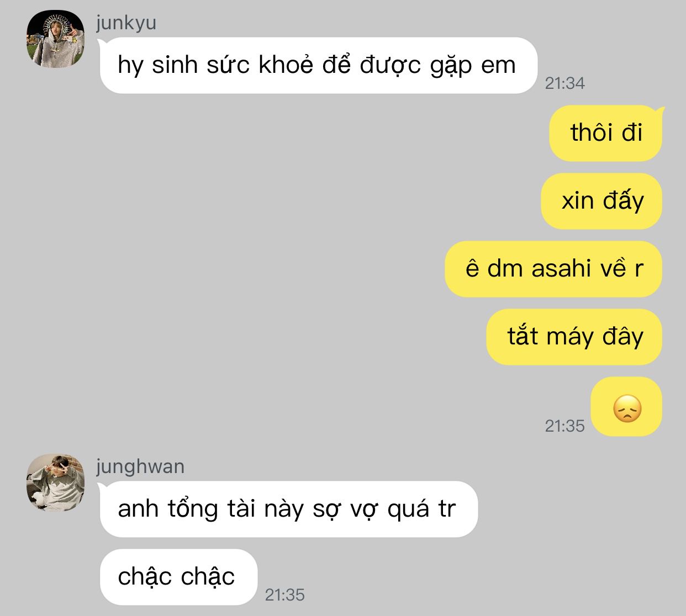Tap the junkyu sender name

coord(126,23)
